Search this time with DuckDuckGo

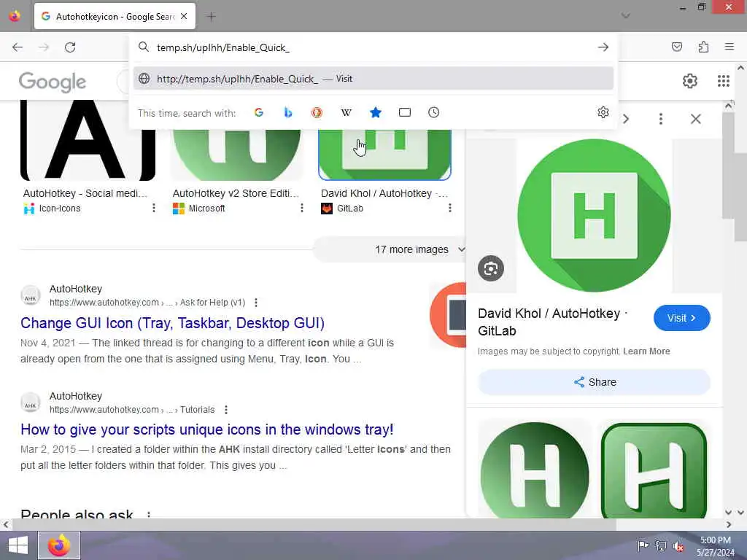pos(317,113)
